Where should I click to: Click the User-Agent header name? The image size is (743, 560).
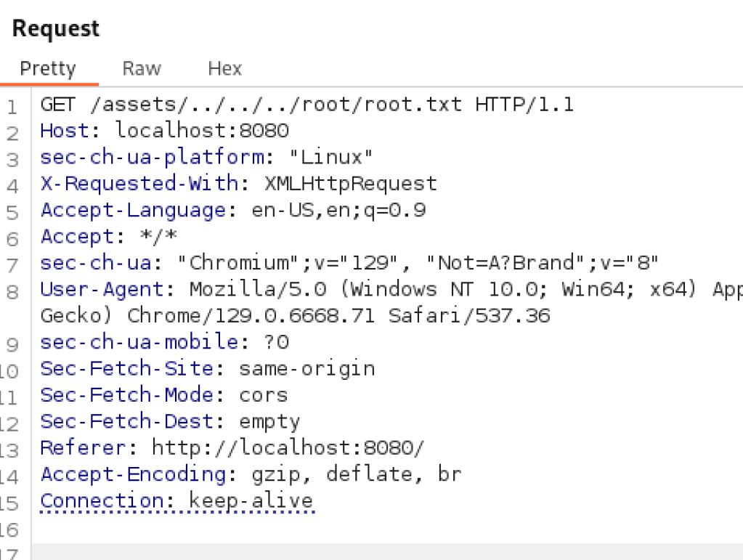[x=102, y=289]
